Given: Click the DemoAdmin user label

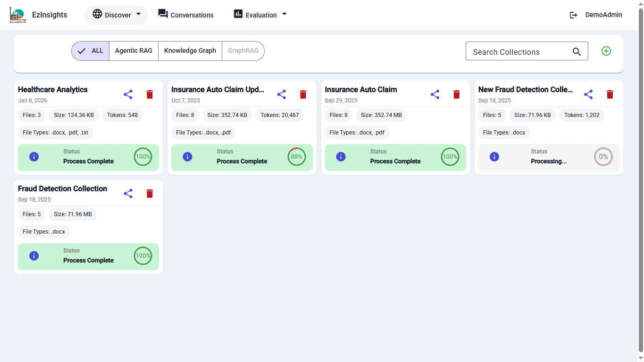Looking at the screenshot, I should [x=604, y=15].
